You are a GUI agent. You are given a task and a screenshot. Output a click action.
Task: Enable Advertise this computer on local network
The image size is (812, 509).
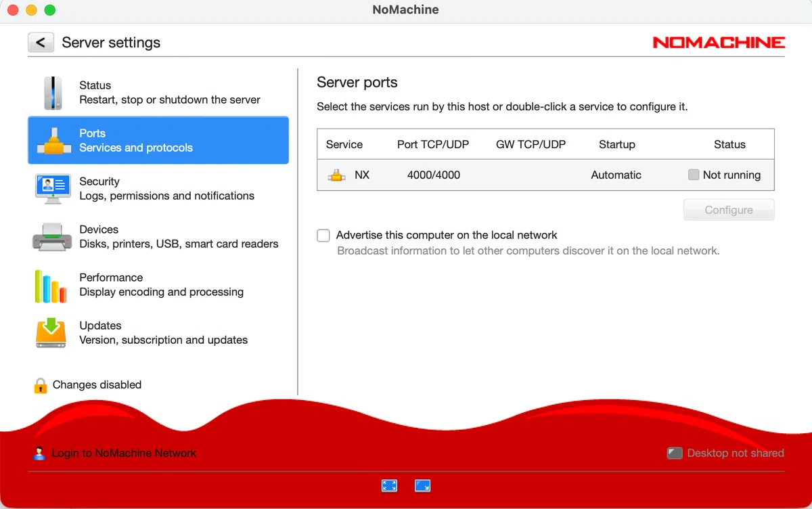(323, 236)
